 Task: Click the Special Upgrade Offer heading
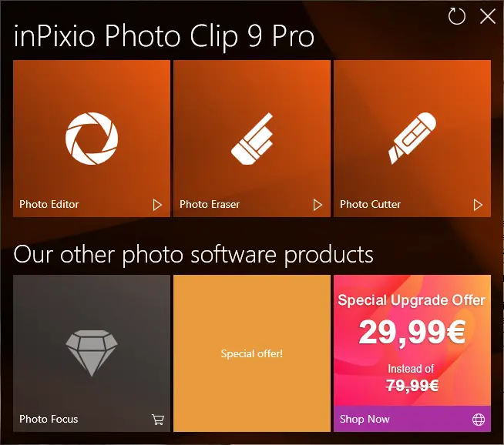(412, 300)
